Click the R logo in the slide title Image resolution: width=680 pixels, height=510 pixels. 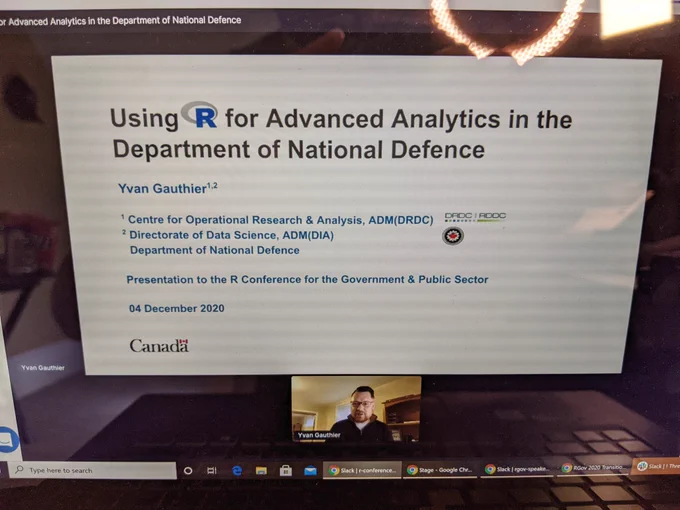200,115
